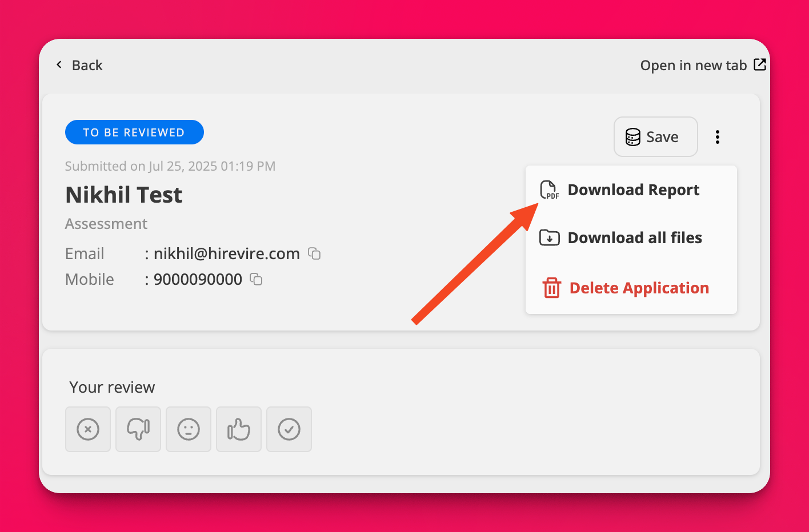Choose Download all files from the menu
The image size is (809, 532).
pos(634,237)
